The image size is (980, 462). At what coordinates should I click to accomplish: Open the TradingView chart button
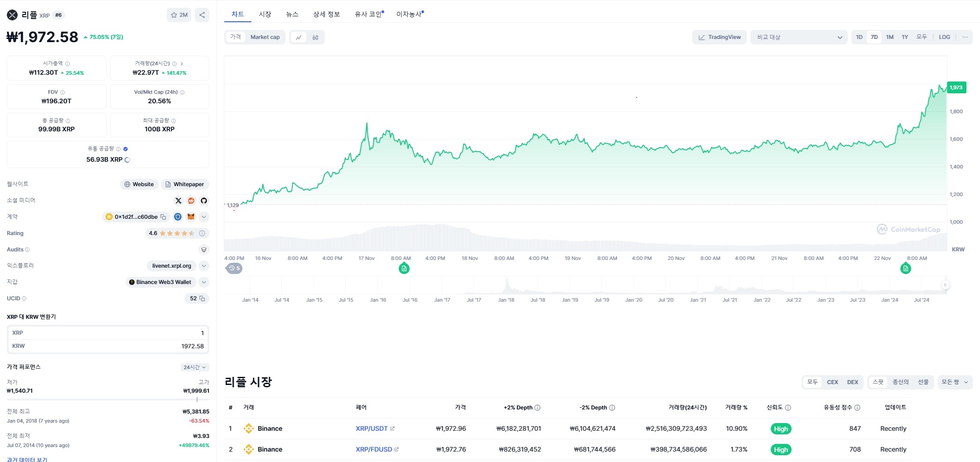719,37
